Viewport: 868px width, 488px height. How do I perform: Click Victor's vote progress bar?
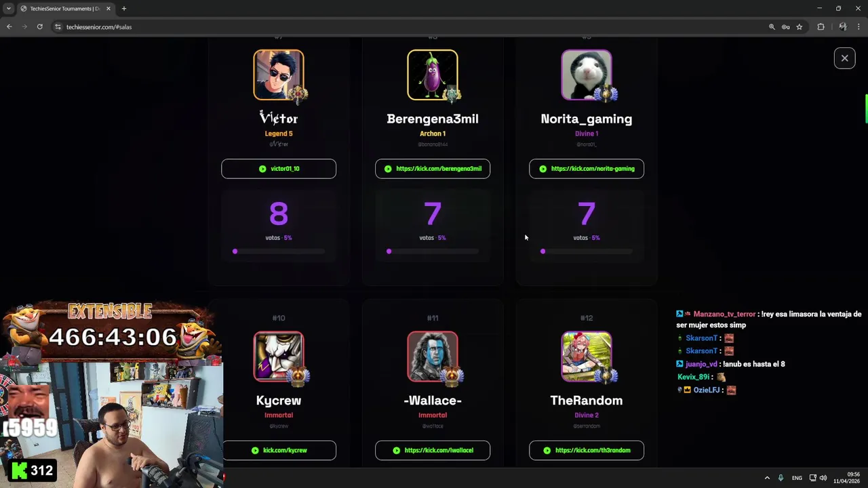(279, 251)
